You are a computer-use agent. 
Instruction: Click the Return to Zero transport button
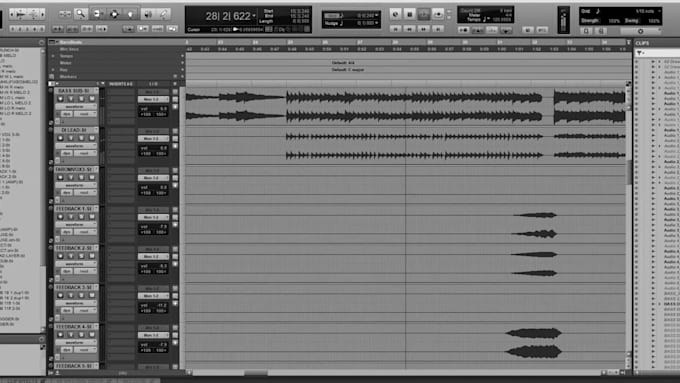pos(395,29)
